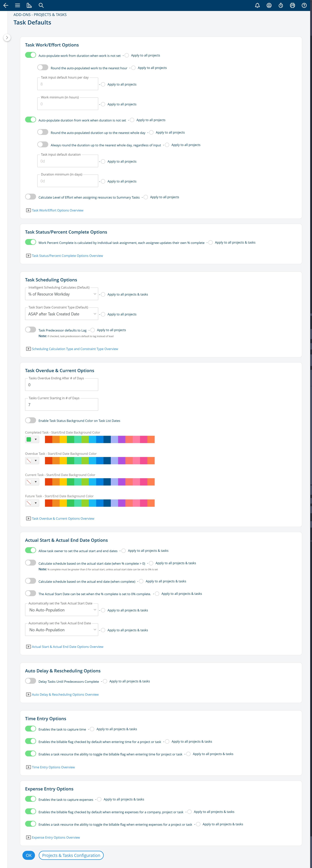312x868 pixels.
Task: Enable rounding duration up to nearest whole day
Action: pyautogui.click(x=43, y=132)
